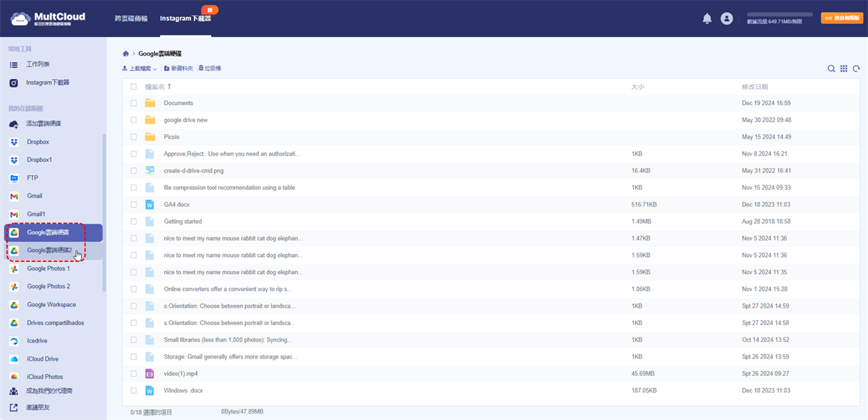Open 'Storage: Gmail generally offers' file
Image resolution: width=868 pixels, height=420 pixels.
pyautogui.click(x=231, y=357)
